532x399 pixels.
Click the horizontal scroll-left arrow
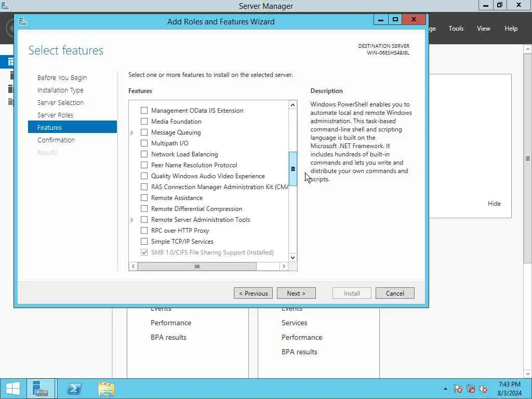tap(134, 267)
